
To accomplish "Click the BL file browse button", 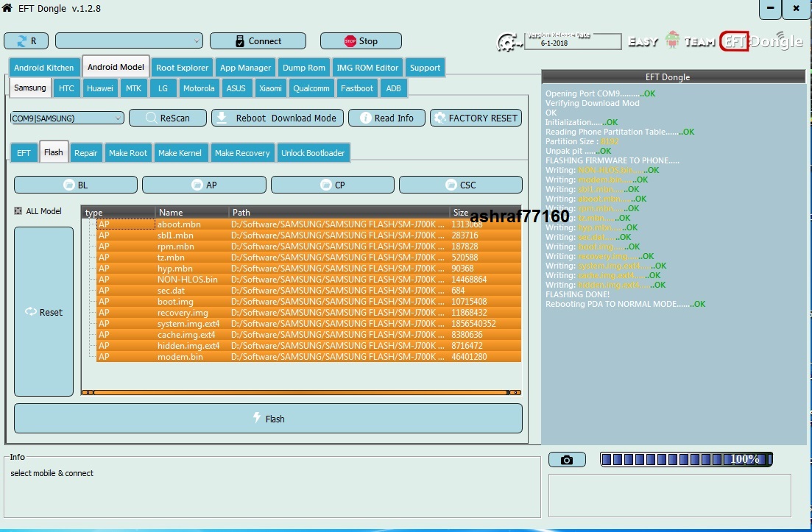I will pos(76,185).
